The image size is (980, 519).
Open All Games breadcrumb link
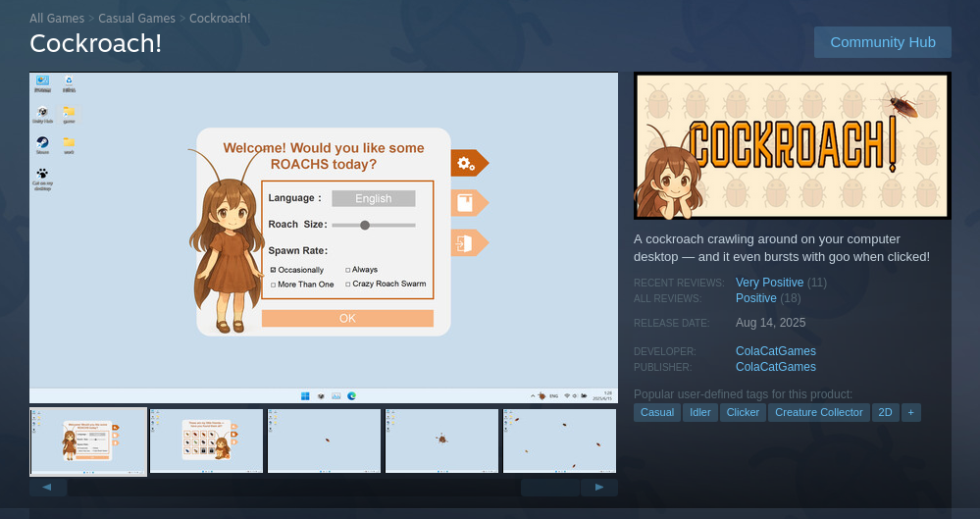coord(57,19)
